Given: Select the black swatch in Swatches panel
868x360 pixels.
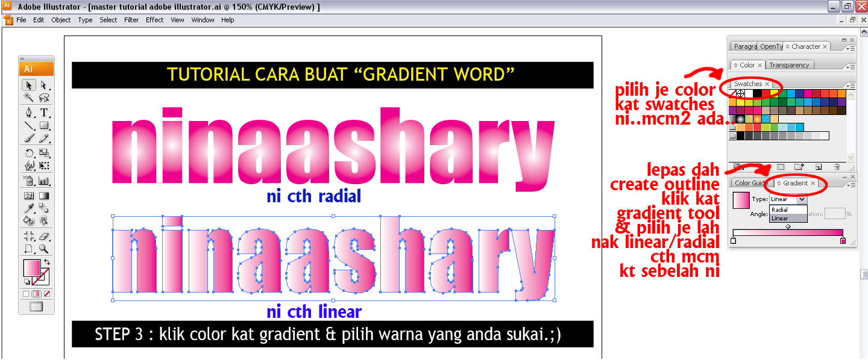Looking at the screenshot, I should (x=757, y=92).
